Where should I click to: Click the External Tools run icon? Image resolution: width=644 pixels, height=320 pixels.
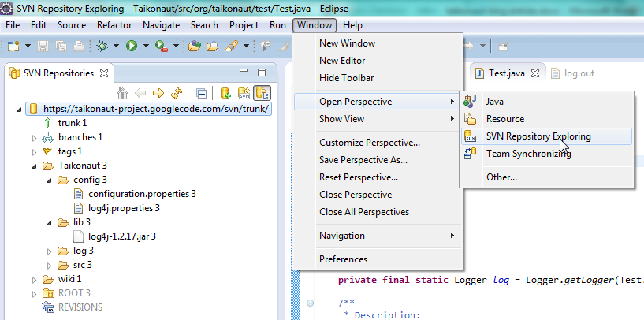162,46
